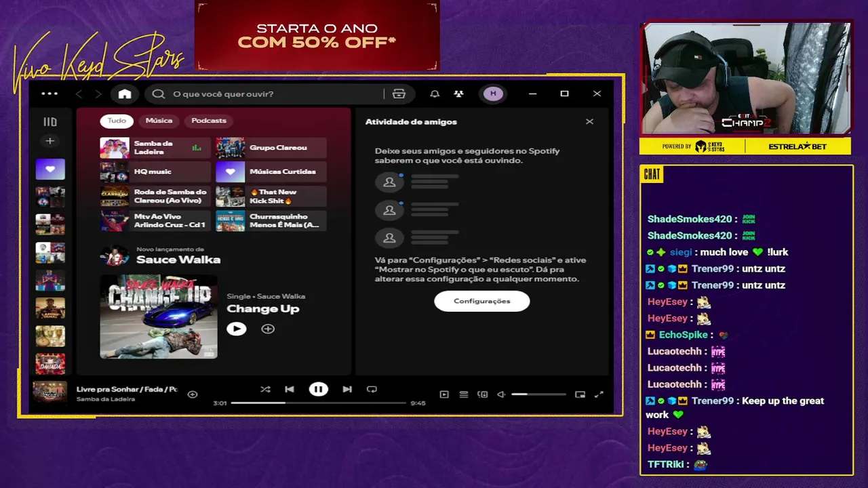868x488 pixels.
Task: Open the Spotify three-dots menu
Action: (x=50, y=94)
